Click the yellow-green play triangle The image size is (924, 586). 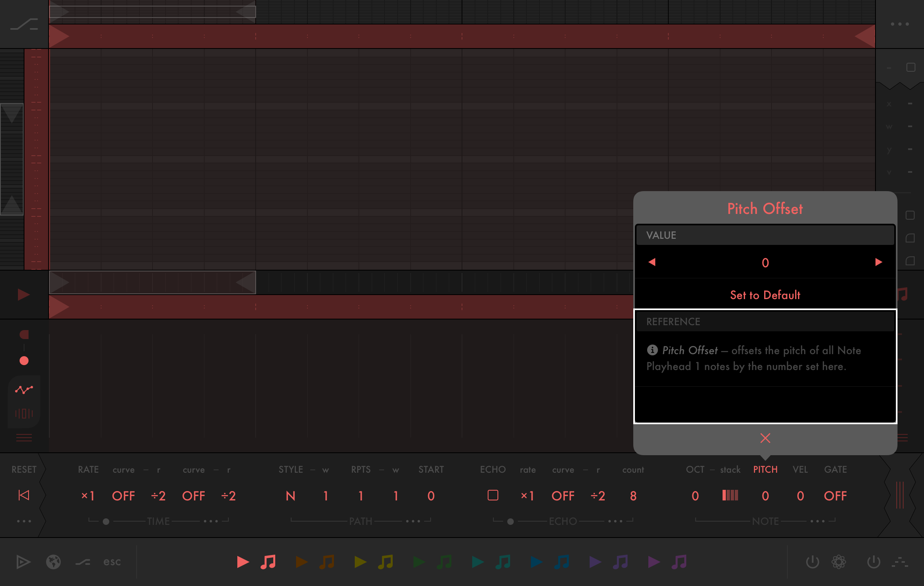coord(360,562)
